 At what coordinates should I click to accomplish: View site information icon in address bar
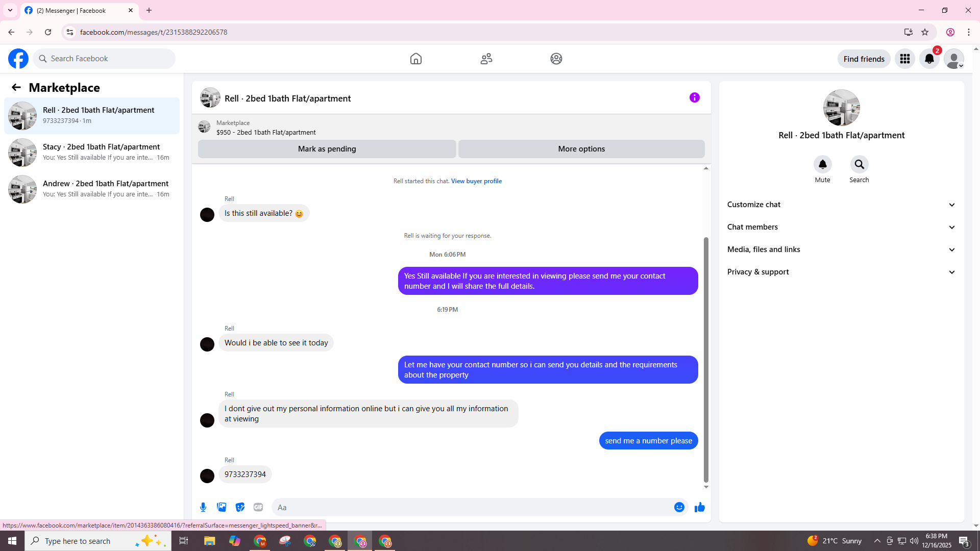point(70,32)
